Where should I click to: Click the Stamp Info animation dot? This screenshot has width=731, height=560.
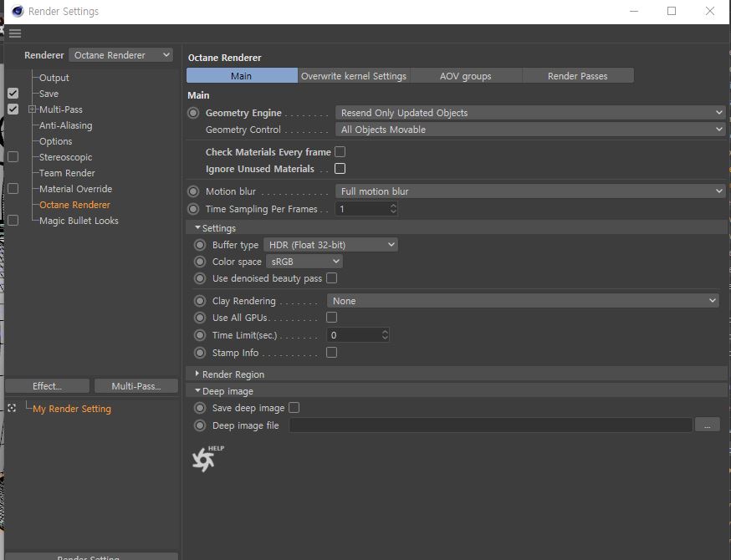click(x=200, y=353)
